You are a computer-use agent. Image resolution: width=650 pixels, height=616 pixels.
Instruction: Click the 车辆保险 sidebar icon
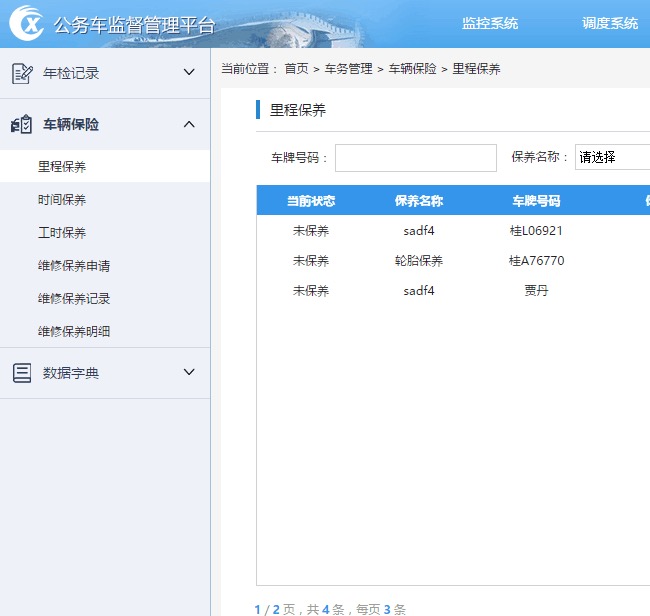pyautogui.click(x=22, y=125)
